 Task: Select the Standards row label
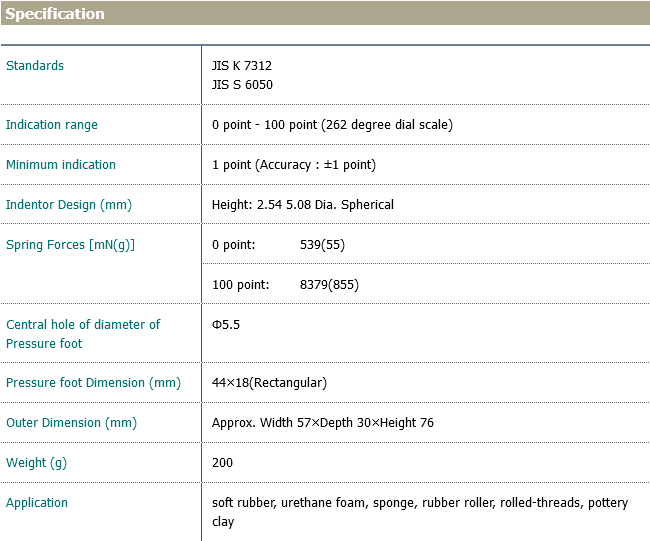[x=35, y=66]
